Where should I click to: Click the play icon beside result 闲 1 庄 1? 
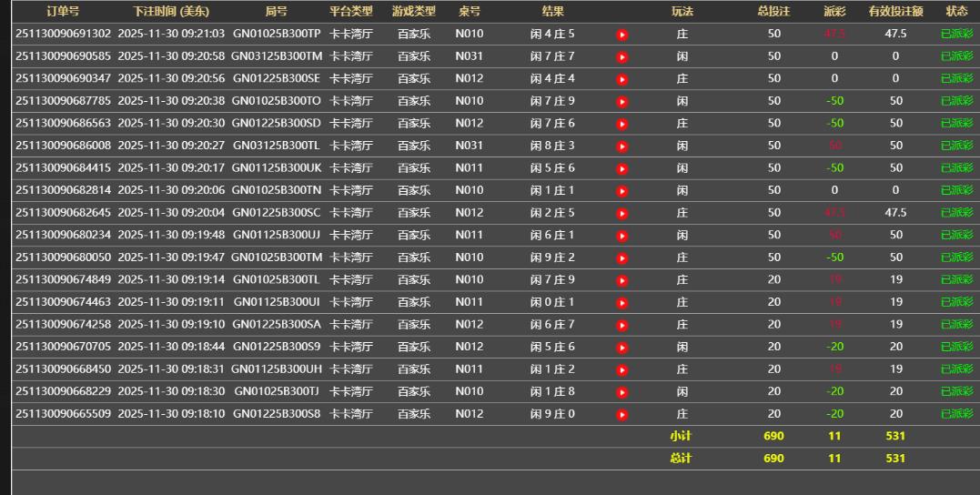point(622,191)
